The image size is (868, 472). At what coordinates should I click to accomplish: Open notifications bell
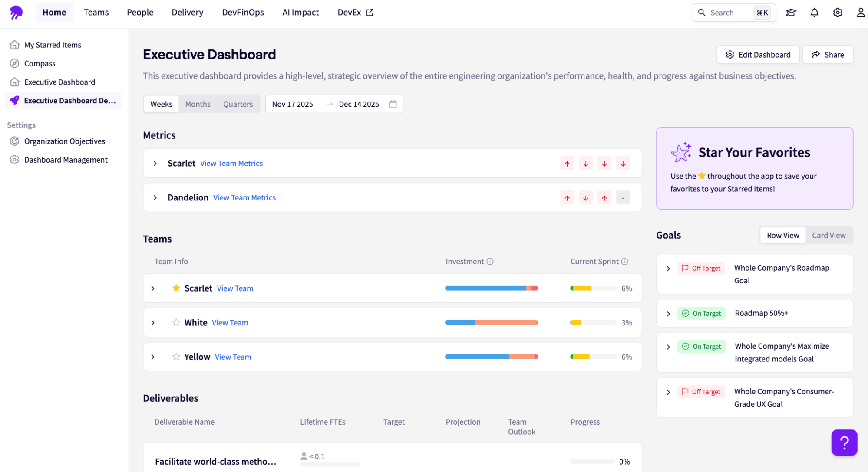[x=814, y=13]
